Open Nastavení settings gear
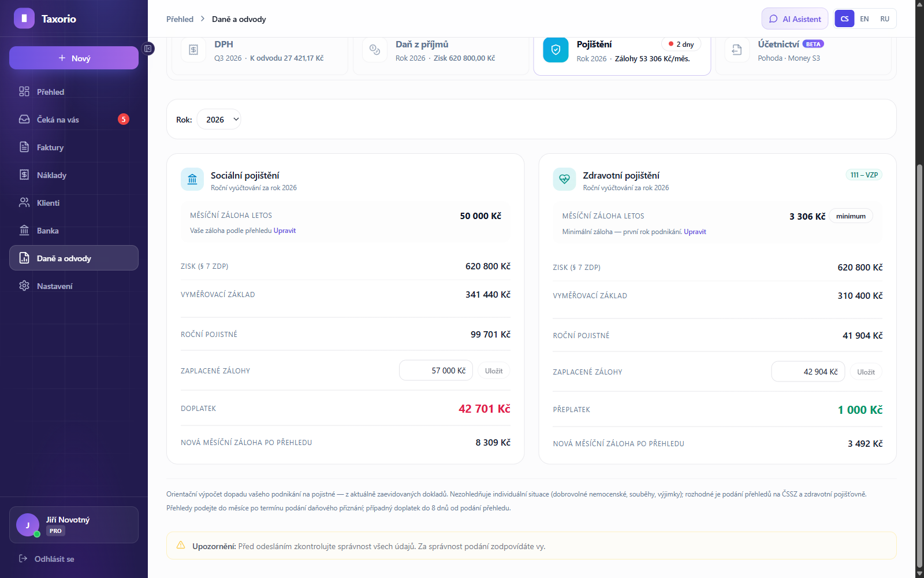This screenshot has width=924, height=578. pos(24,286)
